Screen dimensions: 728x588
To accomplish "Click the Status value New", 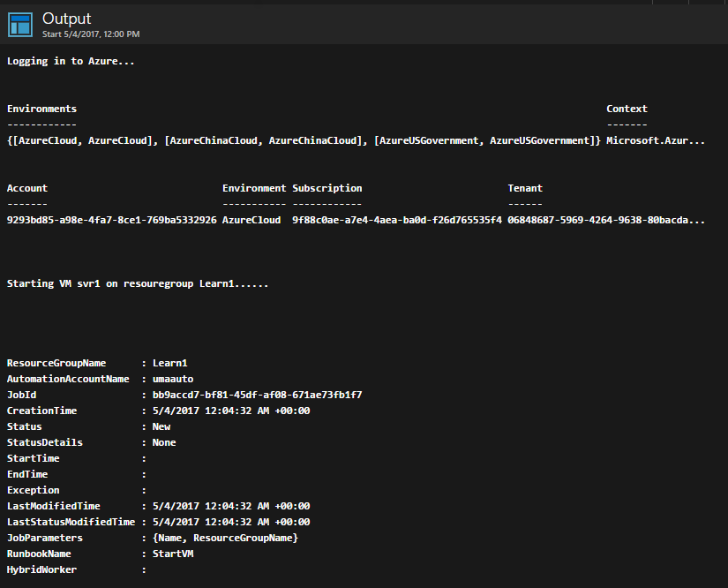I will coord(161,426).
